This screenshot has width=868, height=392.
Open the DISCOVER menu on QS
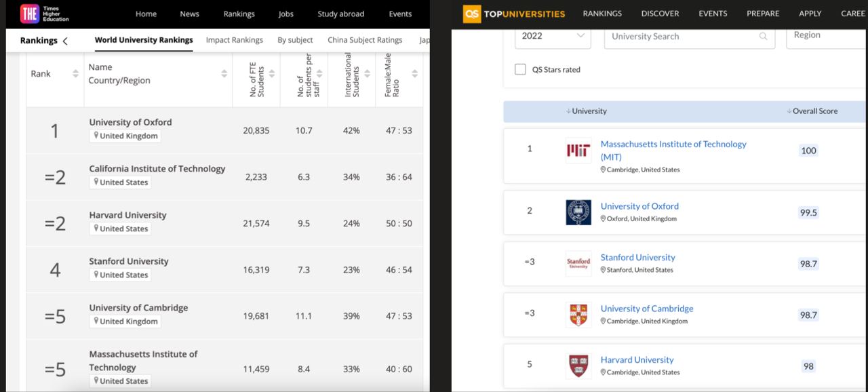pyautogui.click(x=660, y=14)
